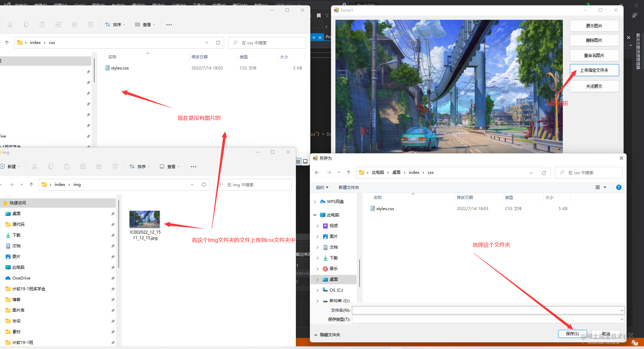Click the 关闭展示 button in Form1
Viewport: 644px width, 349px height.
pos(594,86)
